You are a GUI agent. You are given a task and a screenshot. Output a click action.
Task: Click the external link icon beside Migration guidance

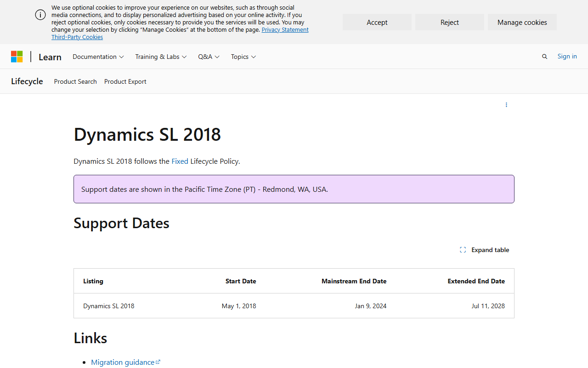(x=158, y=362)
